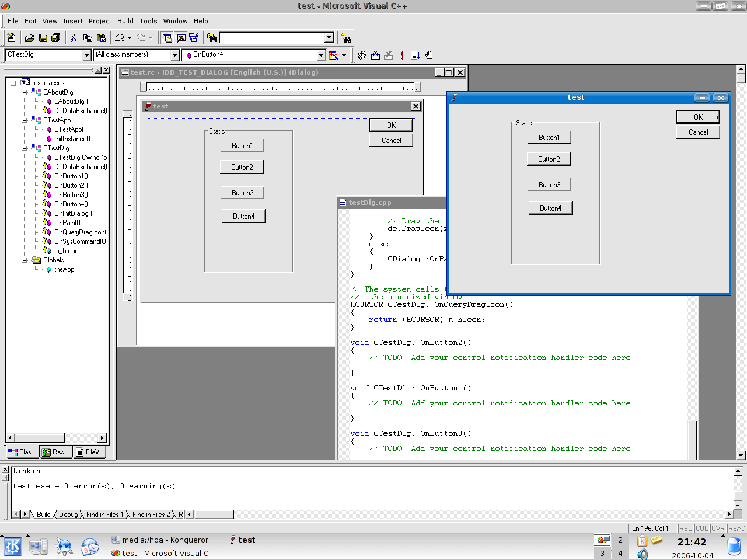Open the CTestDlg class dropdown
The width and height of the screenshot is (747, 560).
86,54
